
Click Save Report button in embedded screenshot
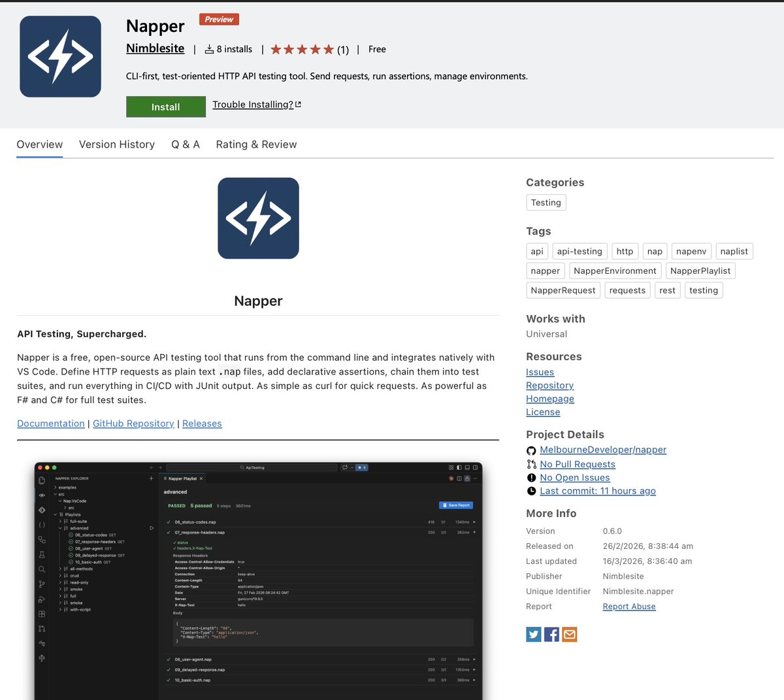coord(455,505)
